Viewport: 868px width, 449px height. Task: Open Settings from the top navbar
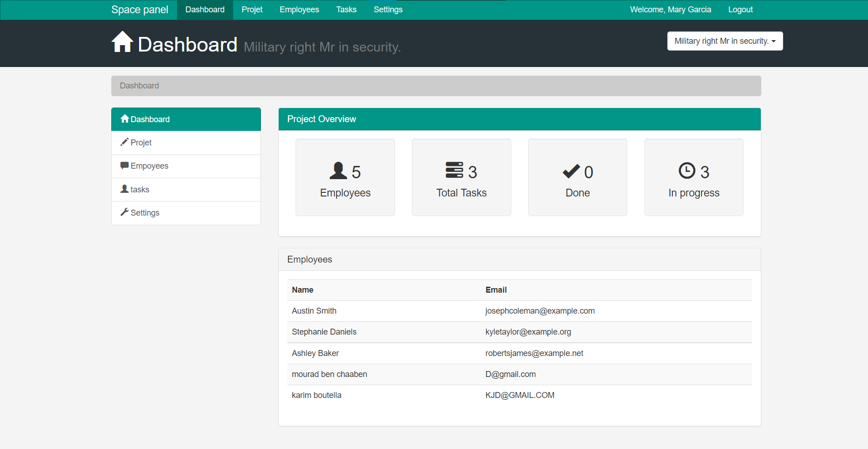click(388, 10)
